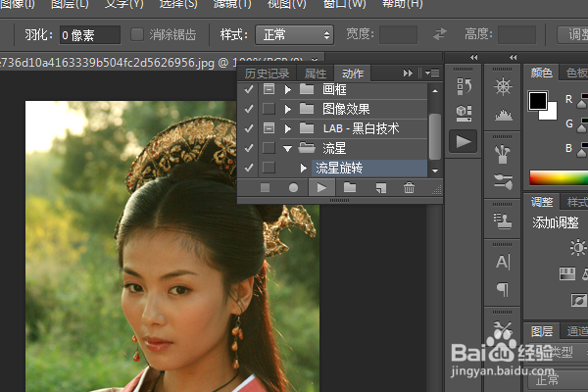Image resolution: width=588 pixels, height=392 pixels.
Task: Stop the action recording
Action: pyautogui.click(x=266, y=187)
